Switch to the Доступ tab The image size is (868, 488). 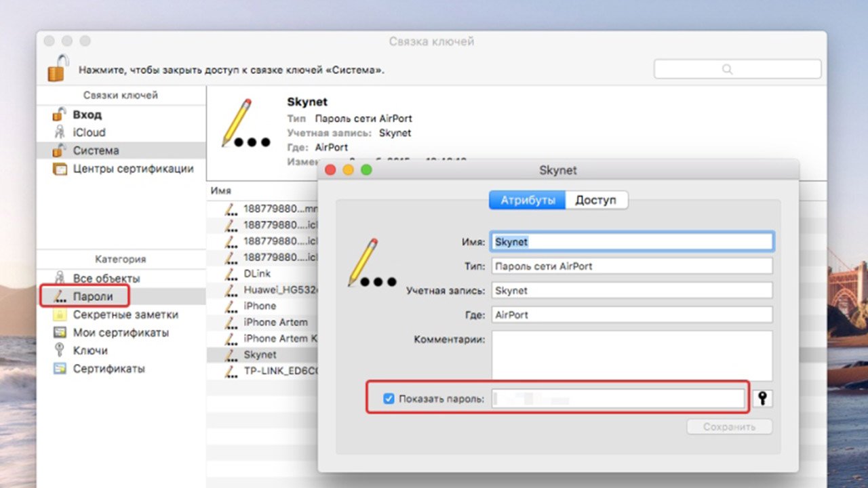[x=596, y=200]
